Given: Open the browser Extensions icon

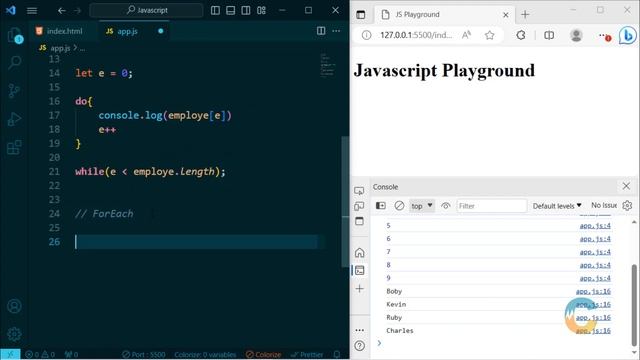Looking at the screenshot, I should tap(521, 35).
